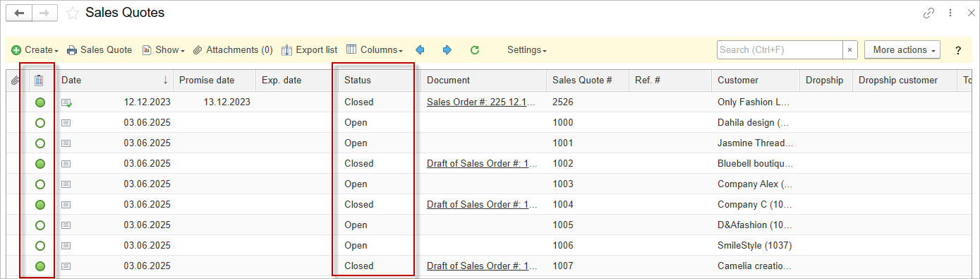Open the Columns dropdown
Image resolution: width=980 pixels, height=279 pixels.
tap(375, 50)
